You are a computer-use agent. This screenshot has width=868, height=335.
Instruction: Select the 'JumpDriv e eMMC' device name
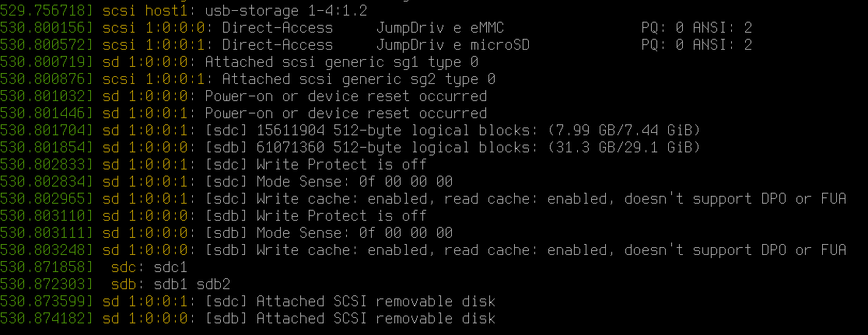coord(440,28)
